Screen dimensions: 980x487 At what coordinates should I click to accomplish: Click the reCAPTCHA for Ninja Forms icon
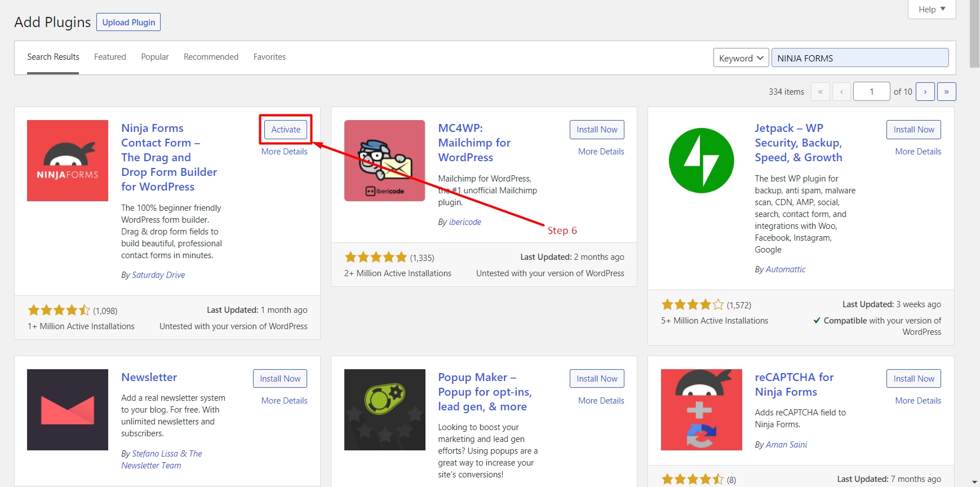click(702, 410)
